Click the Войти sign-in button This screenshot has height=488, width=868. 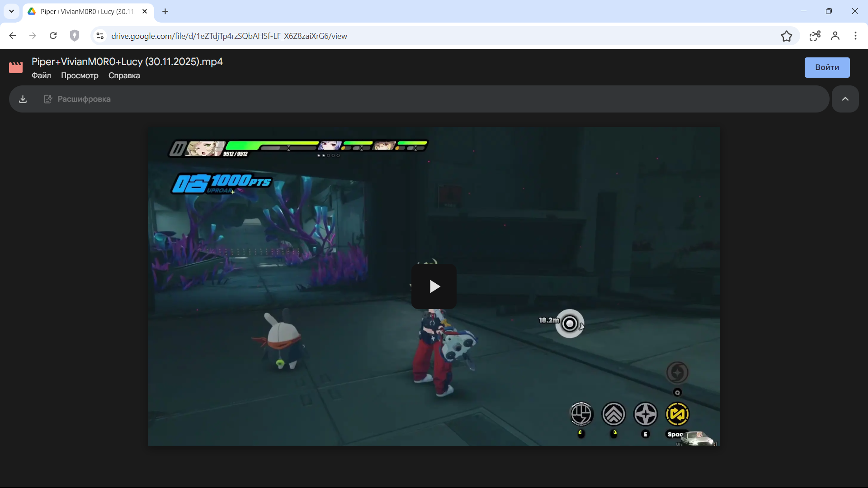(827, 67)
